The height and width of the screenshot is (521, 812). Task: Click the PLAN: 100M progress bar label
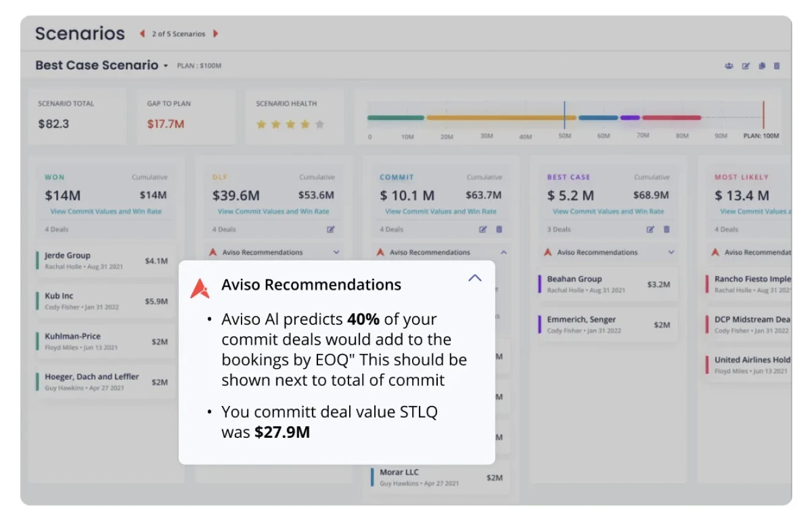[761, 136]
